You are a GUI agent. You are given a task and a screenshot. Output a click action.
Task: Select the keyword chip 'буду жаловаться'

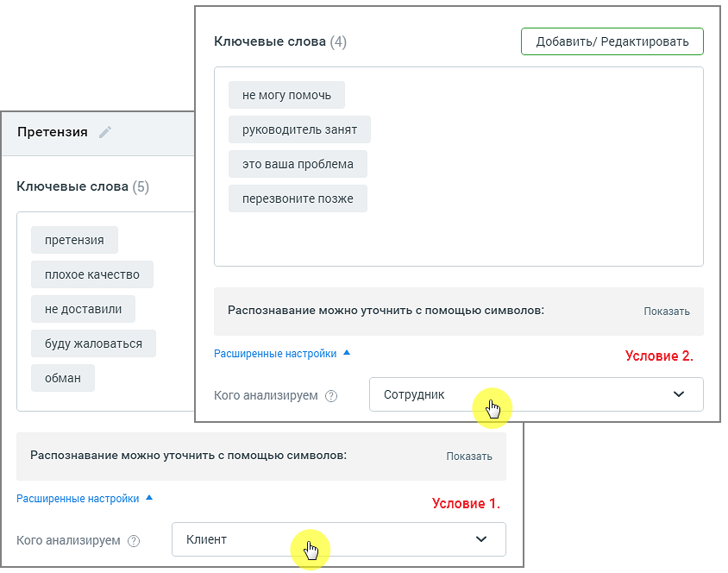click(x=93, y=343)
